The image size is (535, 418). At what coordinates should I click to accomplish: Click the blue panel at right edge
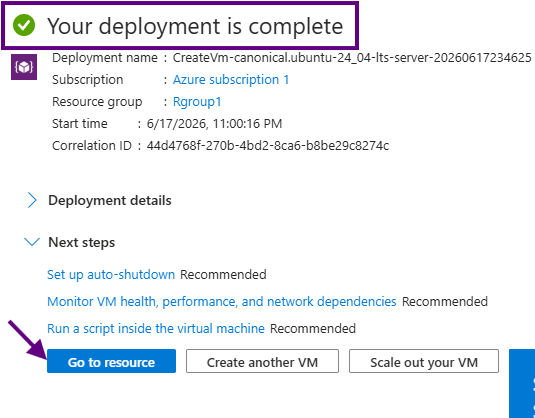[522, 384]
